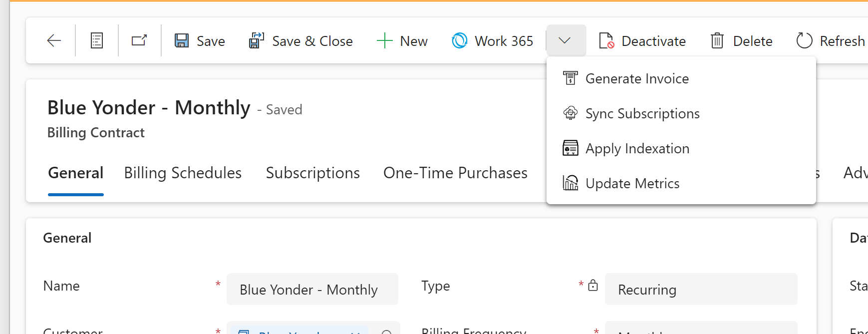Click the New button
868x334 pixels.
point(402,41)
